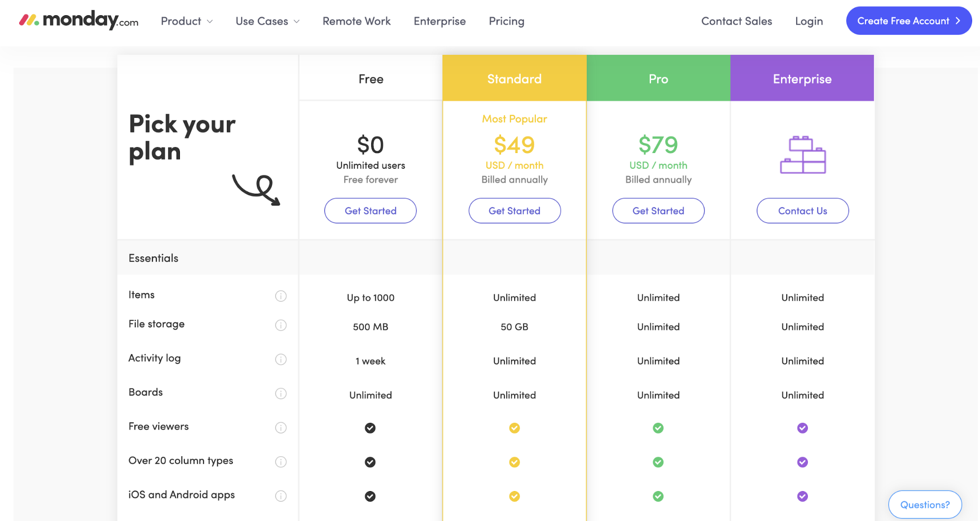Click yellow checkmark for Over 20 column types
980x521 pixels.
pos(514,462)
